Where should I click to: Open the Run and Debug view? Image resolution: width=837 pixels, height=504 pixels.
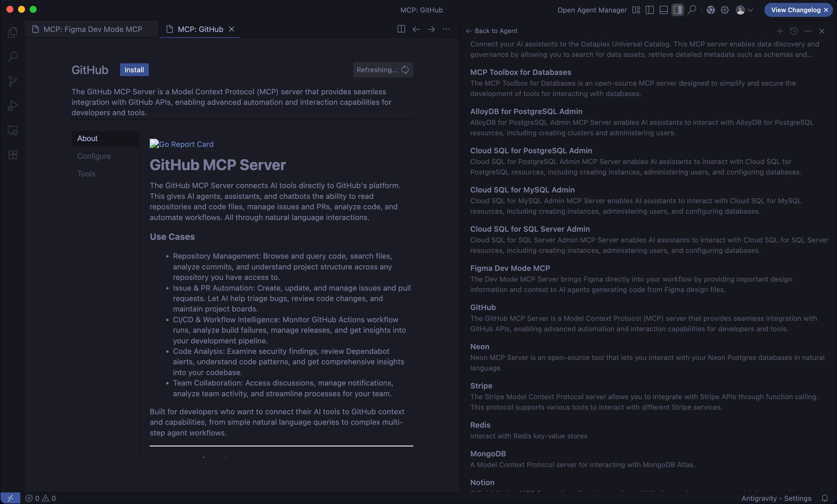pos(12,106)
